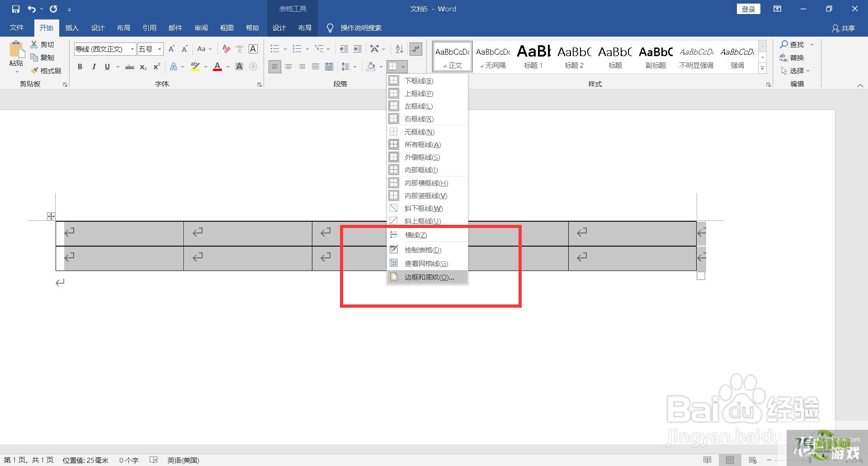Toggle subscript formatting
Screen dimensions: 868x466
pyautogui.click(x=143, y=67)
